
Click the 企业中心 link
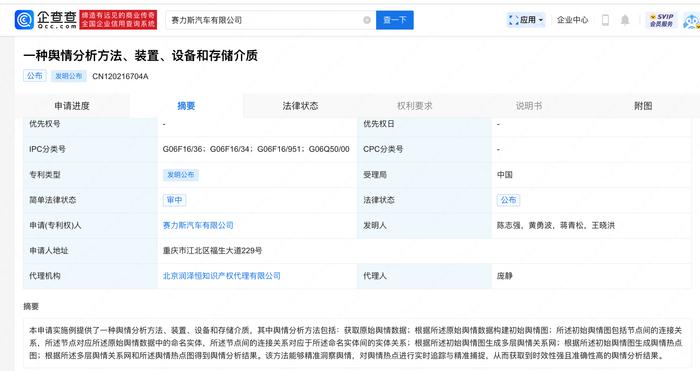pyautogui.click(x=572, y=20)
